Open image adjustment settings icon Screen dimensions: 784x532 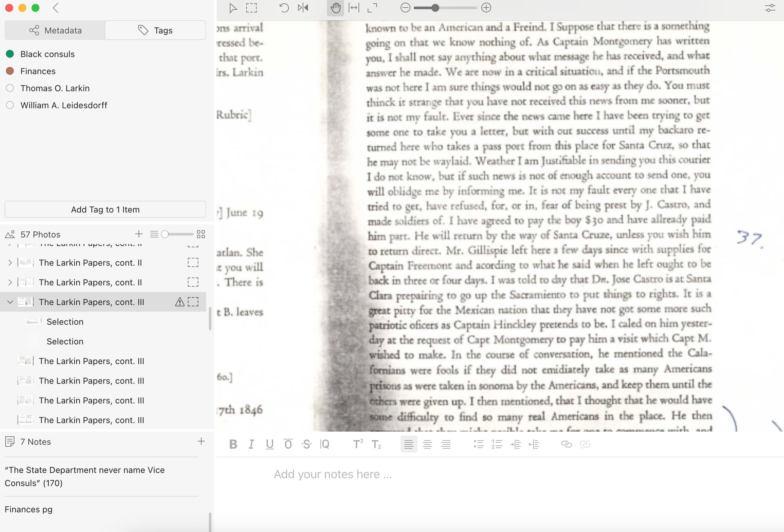point(770,8)
